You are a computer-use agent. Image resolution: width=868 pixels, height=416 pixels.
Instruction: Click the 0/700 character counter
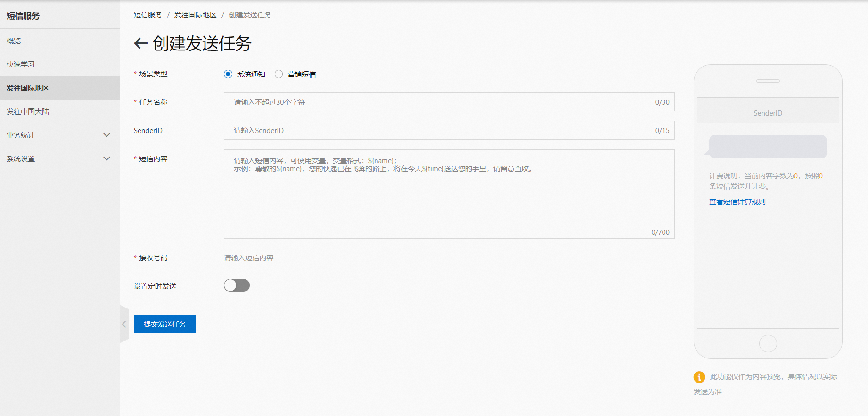click(x=660, y=233)
